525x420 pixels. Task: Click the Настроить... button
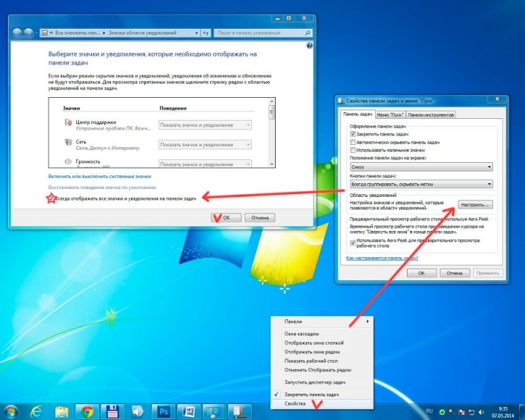point(474,205)
